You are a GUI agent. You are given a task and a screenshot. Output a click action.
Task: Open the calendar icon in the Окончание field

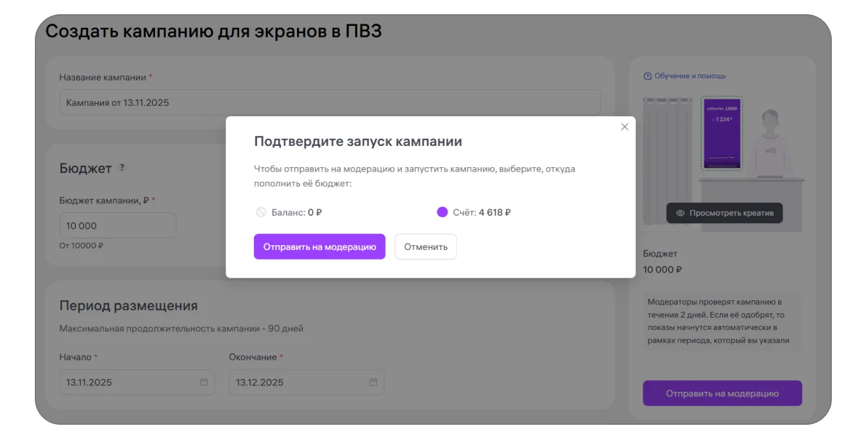(x=373, y=382)
